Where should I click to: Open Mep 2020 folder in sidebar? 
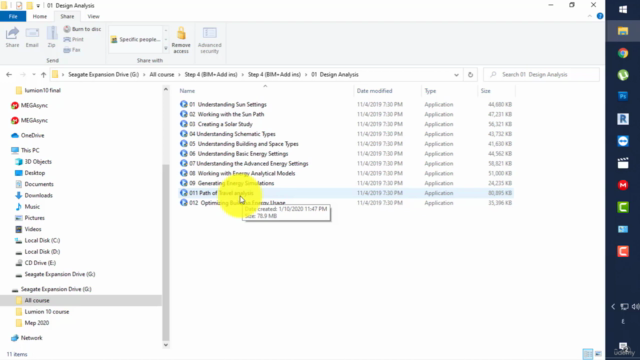(36, 323)
